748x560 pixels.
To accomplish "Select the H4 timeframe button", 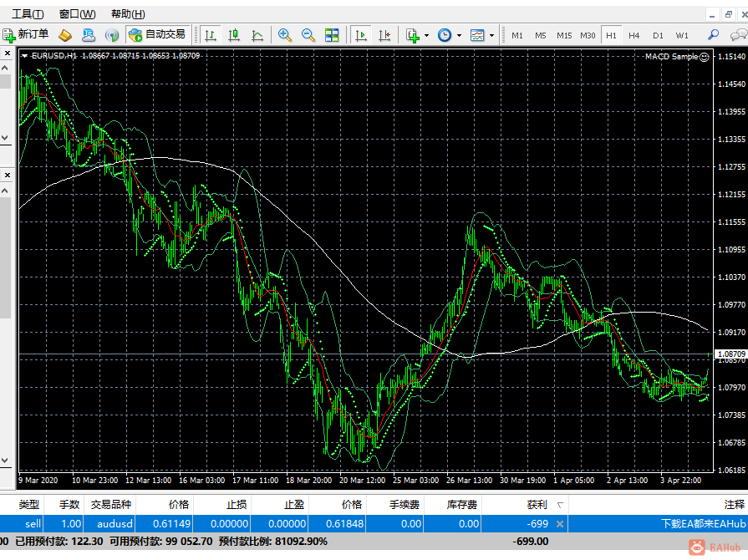I will 634,35.
